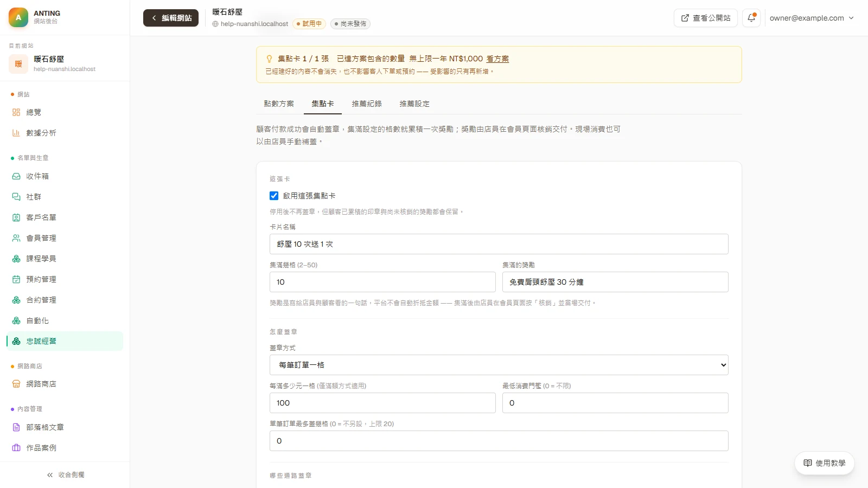
Task: Follow the 看方案 link
Action: coord(497,59)
